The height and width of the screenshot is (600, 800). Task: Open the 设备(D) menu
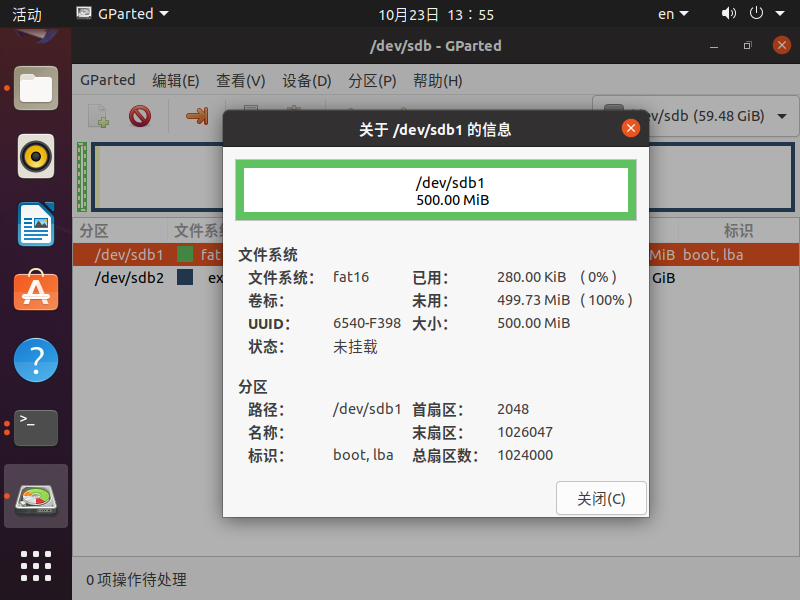coord(306,81)
